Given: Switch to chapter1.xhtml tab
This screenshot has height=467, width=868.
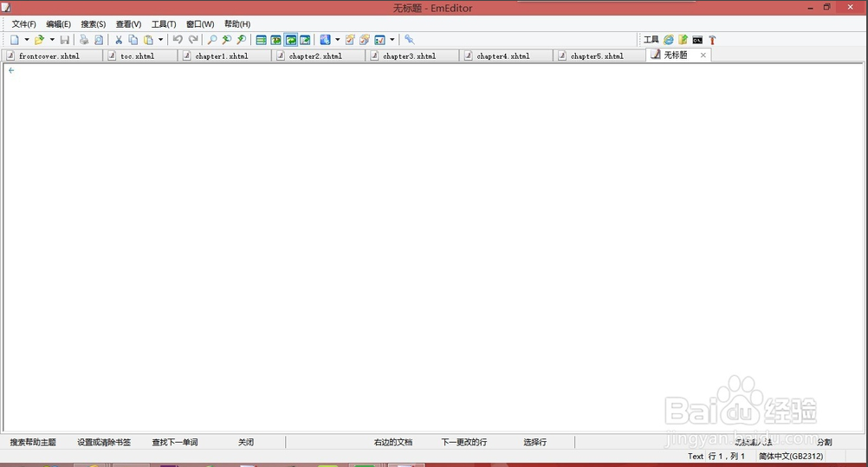Looking at the screenshot, I should pos(224,56).
